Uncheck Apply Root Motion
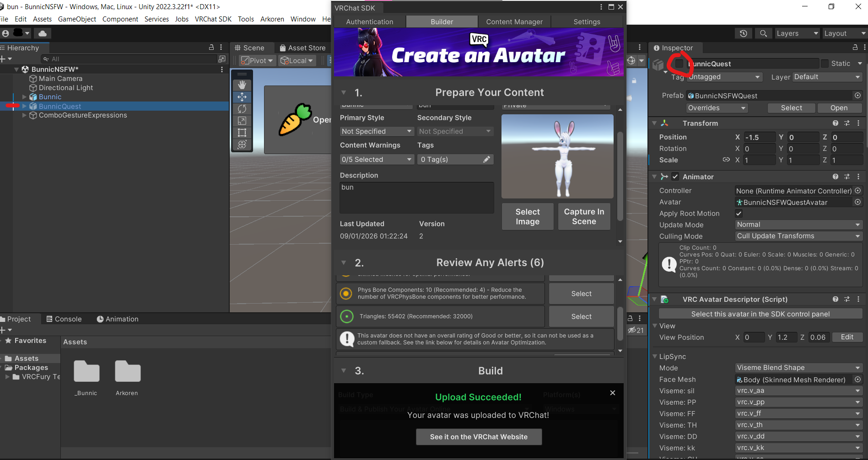 [x=739, y=213]
